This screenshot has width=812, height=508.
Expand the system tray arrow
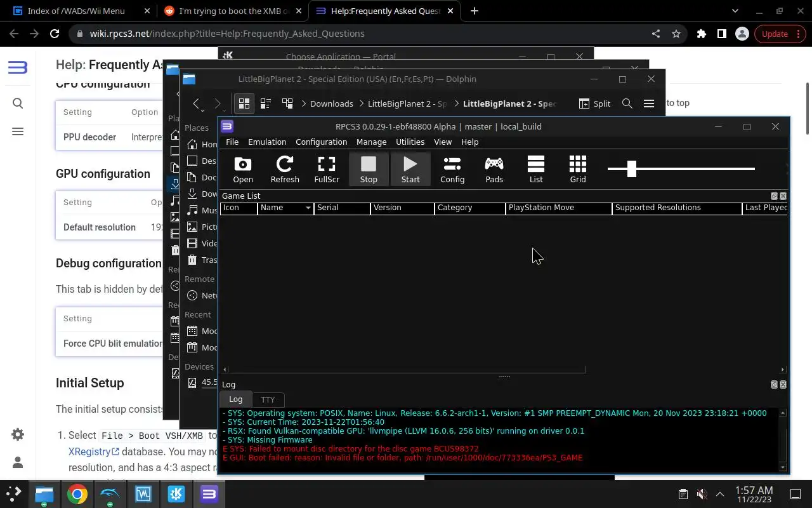coord(720,494)
